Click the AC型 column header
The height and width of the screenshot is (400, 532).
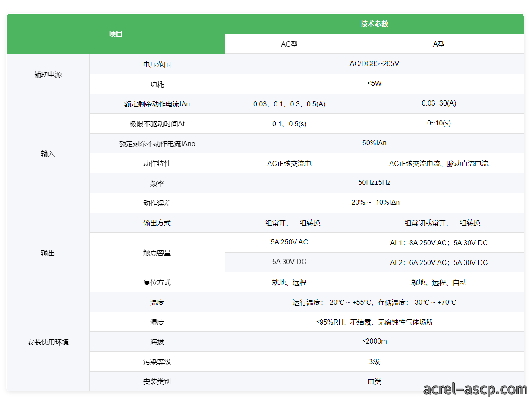point(289,44)
